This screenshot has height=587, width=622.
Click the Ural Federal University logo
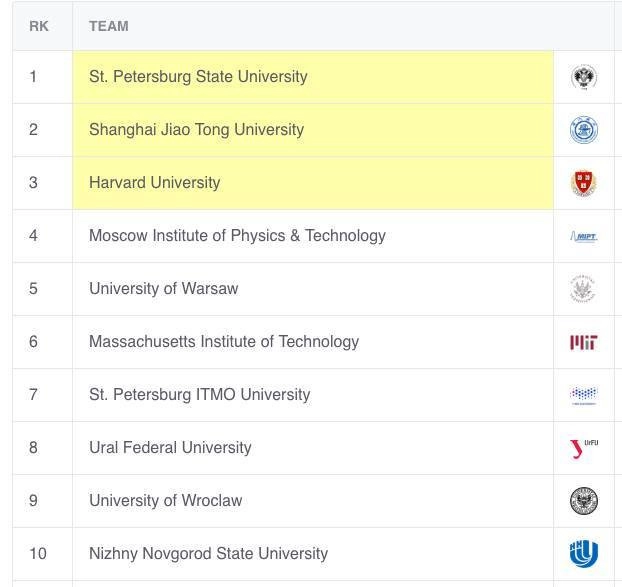(x=583, y=448)
